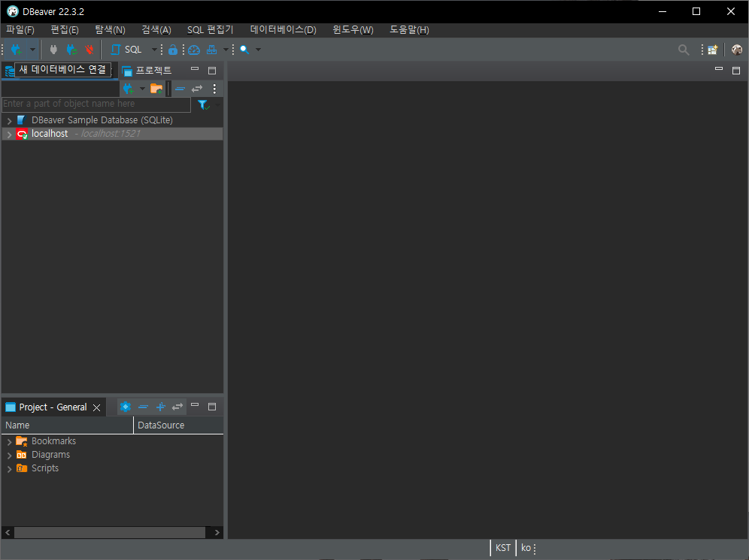Open dropdown beside the blue search icon

(x=259, y=50)
